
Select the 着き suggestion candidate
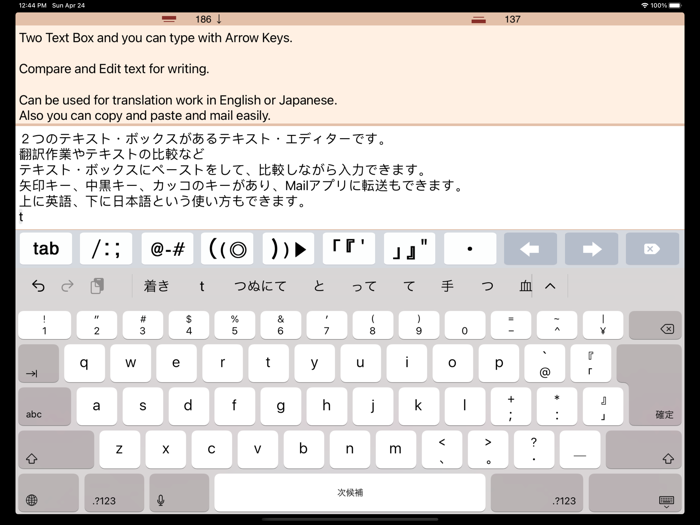coord(157,286)
